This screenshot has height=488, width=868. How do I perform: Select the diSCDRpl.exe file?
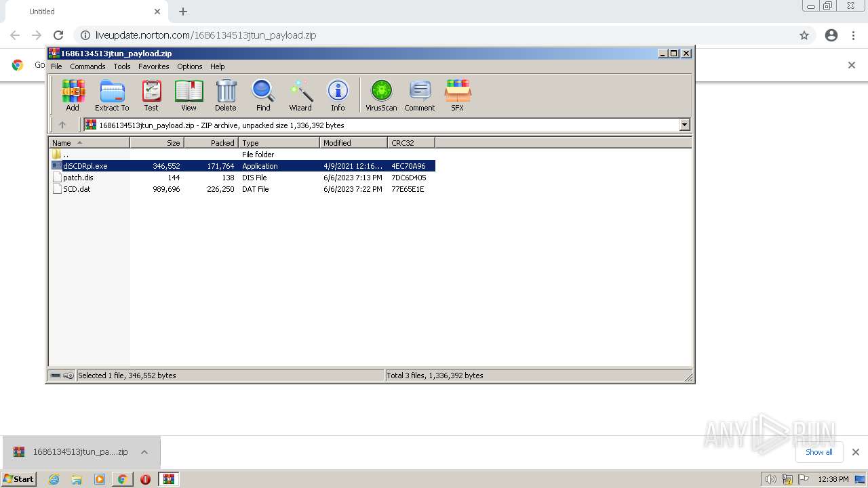242,166
